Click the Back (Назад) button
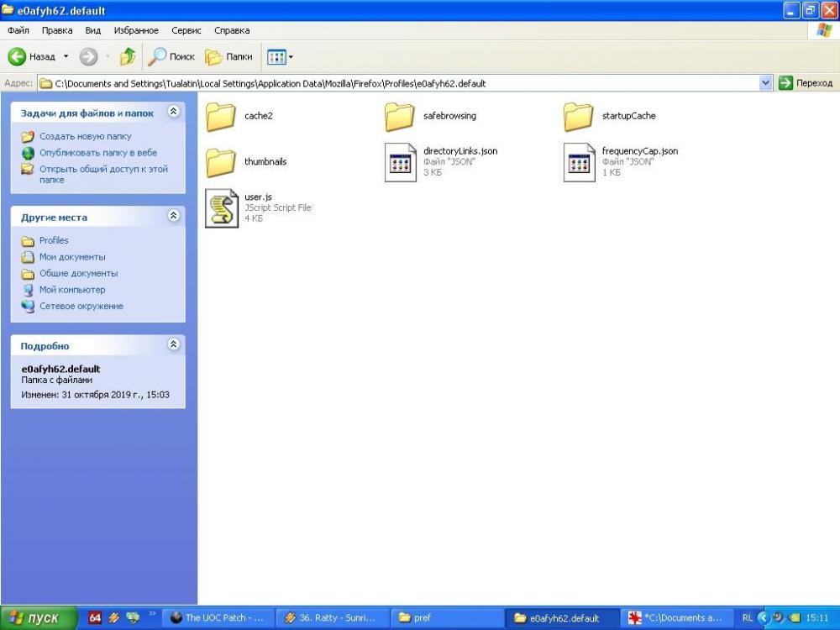The image size is (840, 630). pos(32,57)
